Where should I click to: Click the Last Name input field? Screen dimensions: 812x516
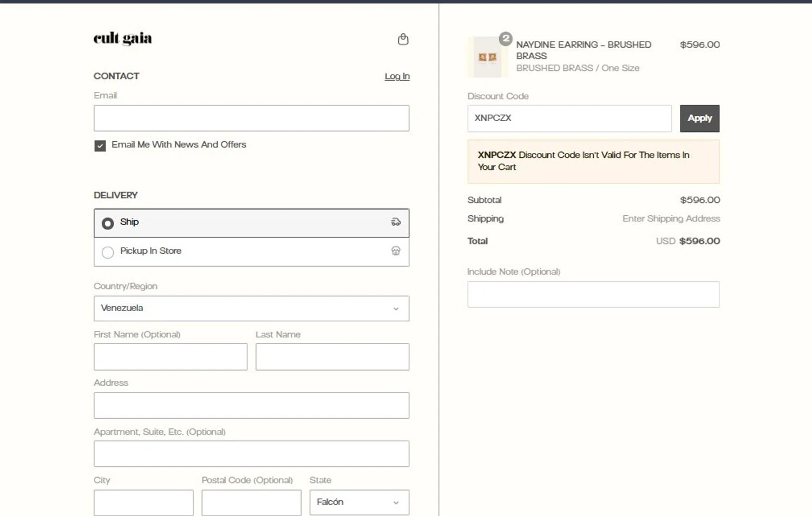click(332, 357)
